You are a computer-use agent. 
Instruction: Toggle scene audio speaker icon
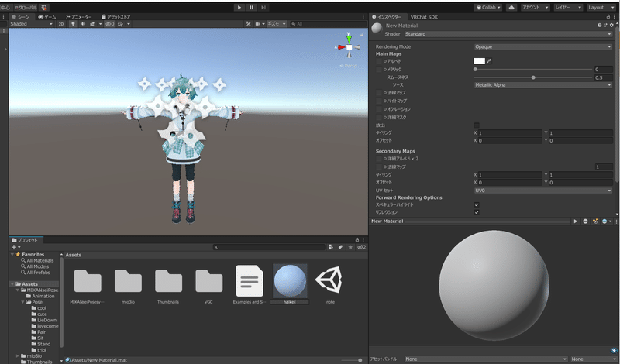point(83,24)
